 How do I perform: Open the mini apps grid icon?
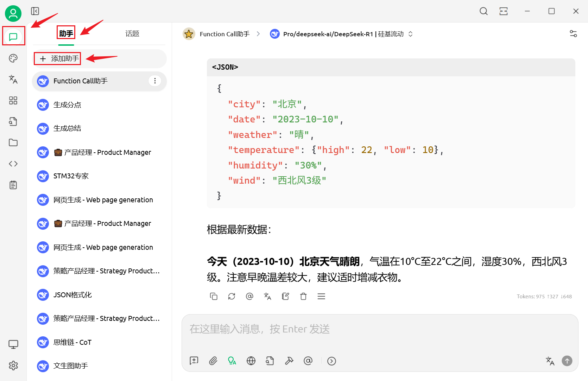[x=13, y=101]
